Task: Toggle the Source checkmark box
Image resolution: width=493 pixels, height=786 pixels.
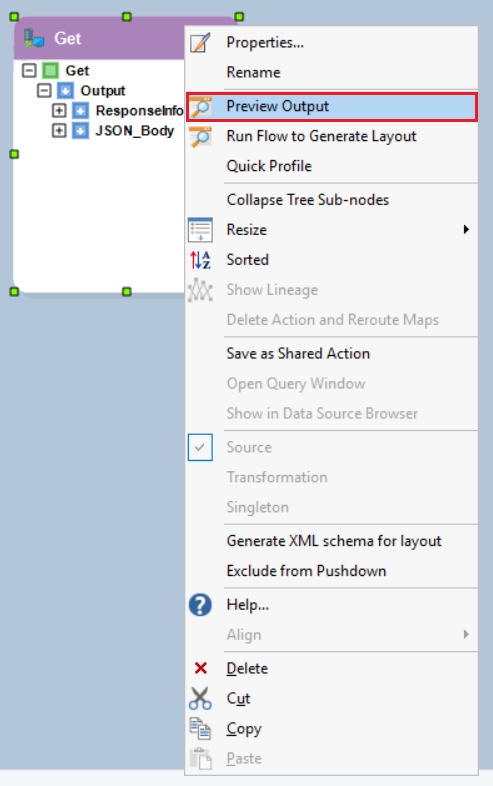Action: click(x=200, y=447)
